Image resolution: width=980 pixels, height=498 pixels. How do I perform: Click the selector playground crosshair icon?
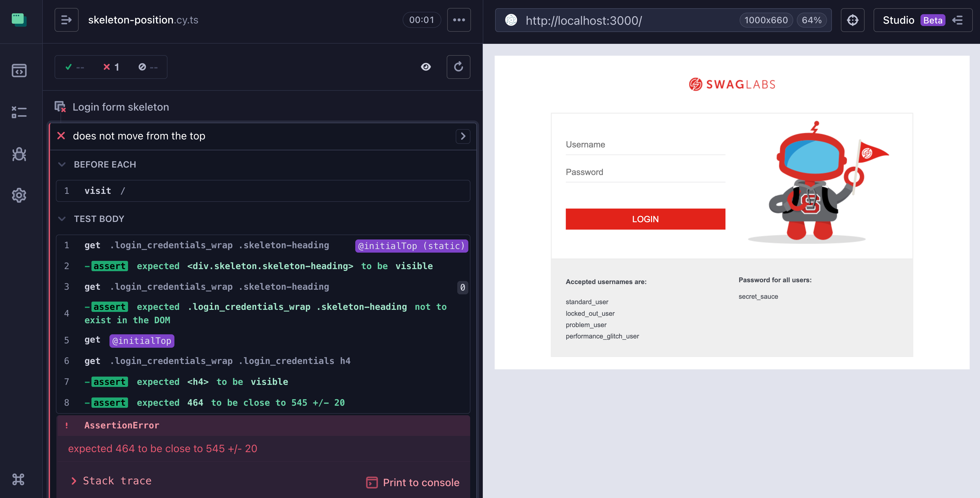pos(852,20)
